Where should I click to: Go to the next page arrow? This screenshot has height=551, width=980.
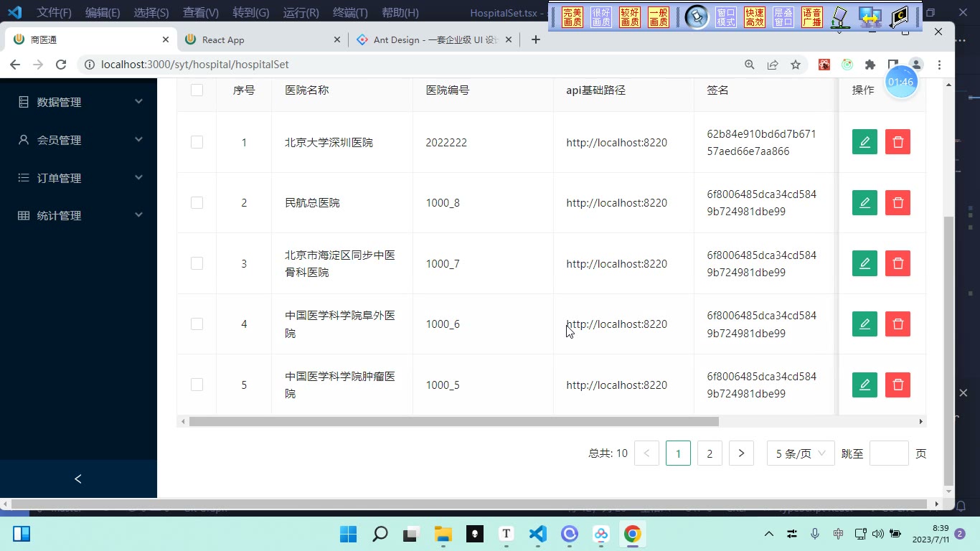(741, 453)
